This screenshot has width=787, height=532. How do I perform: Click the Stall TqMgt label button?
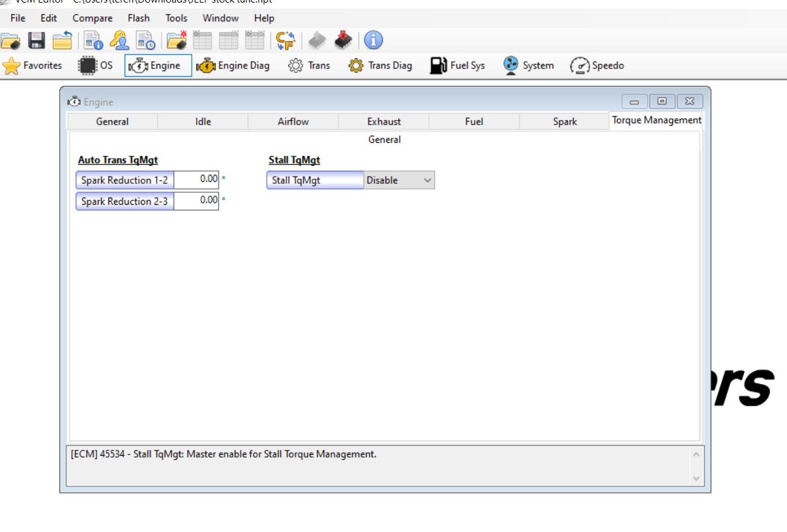tap(315, 181)
